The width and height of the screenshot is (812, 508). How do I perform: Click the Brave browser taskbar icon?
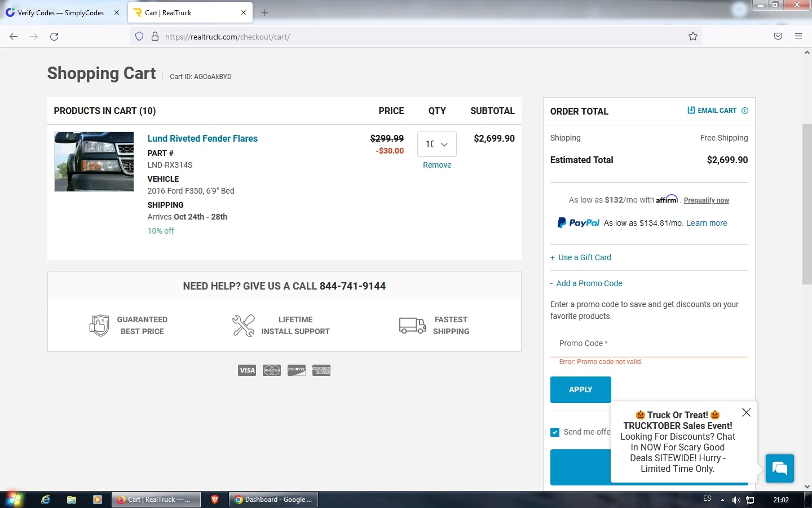click(215, 500)
